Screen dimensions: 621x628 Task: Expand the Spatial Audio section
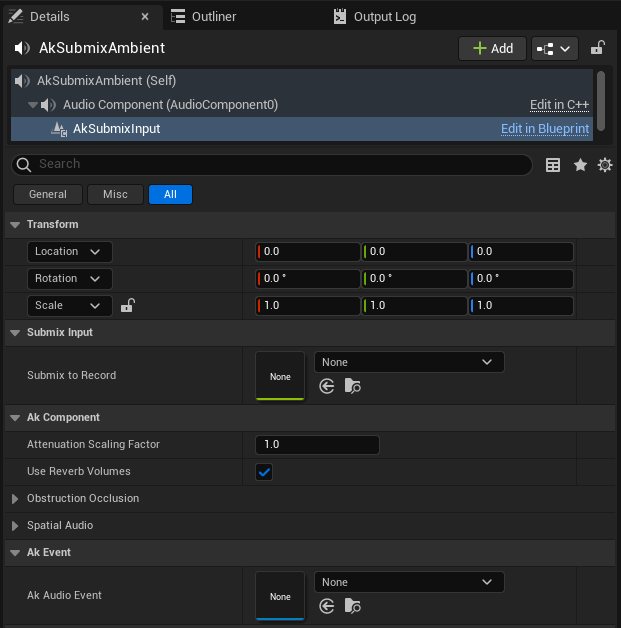pos(15,526)
